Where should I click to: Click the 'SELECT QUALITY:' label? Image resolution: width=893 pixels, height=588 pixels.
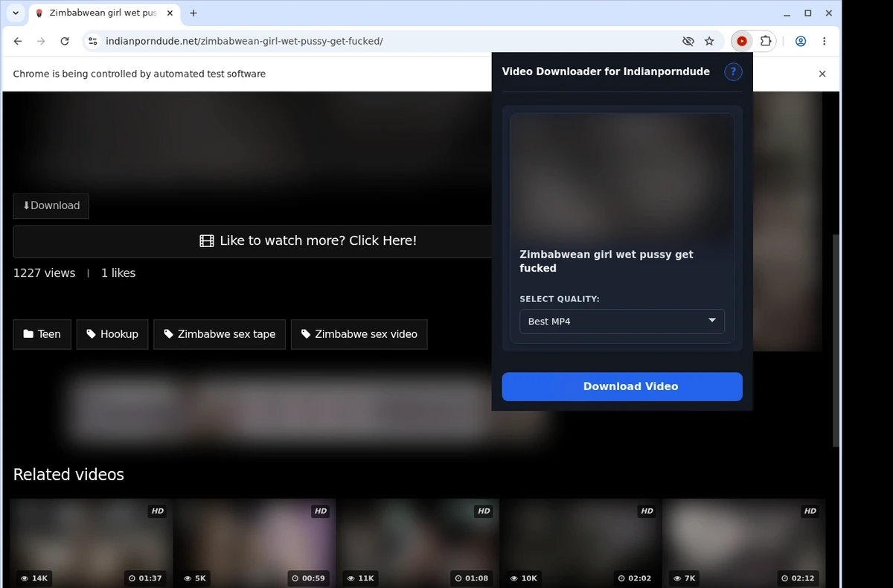(560, 299)
